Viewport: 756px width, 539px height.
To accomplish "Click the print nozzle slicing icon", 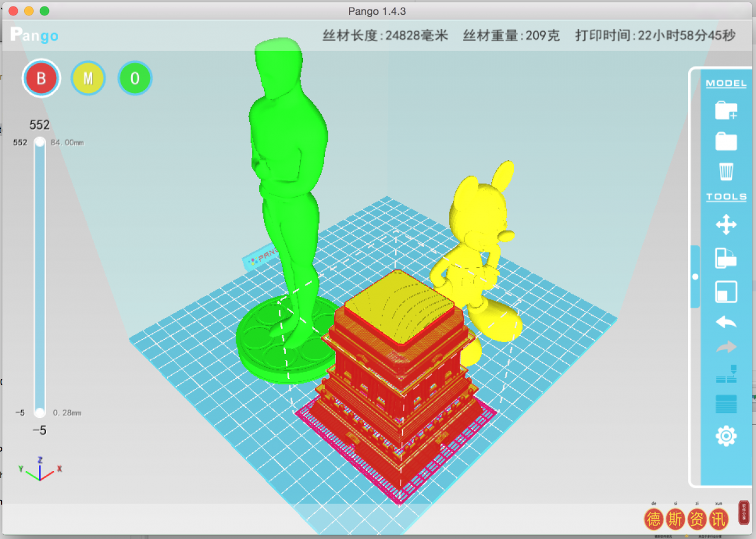I will click(726, 374).
